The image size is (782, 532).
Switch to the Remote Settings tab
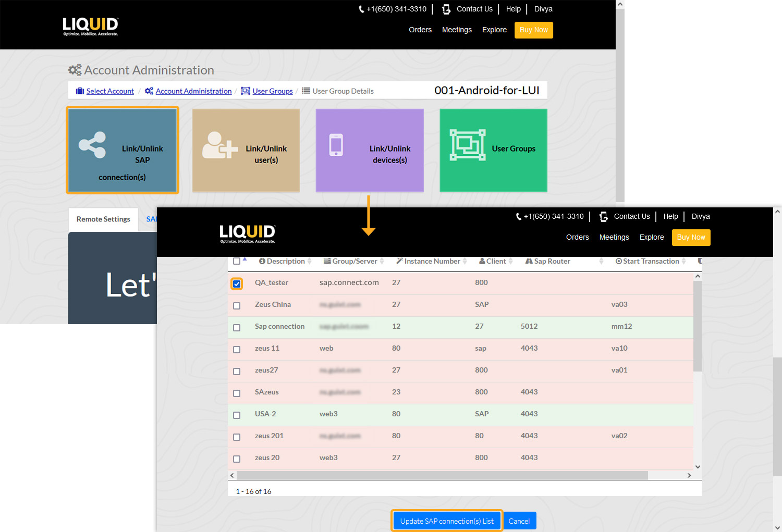coord(103,219)
